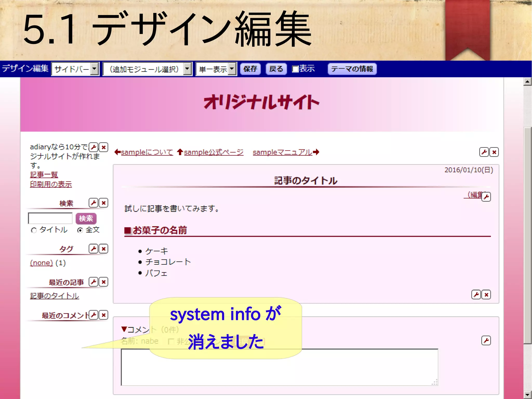Open wrench settings at article bottom
The image size is (532, 399).
click(476, 295)
